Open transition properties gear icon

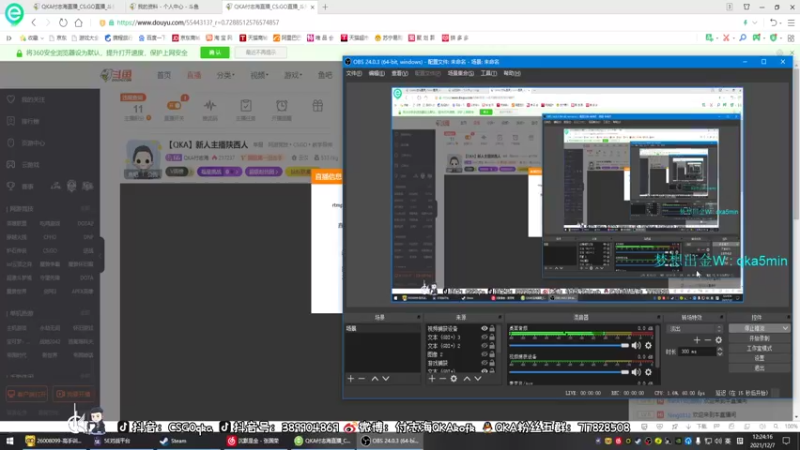718,340
